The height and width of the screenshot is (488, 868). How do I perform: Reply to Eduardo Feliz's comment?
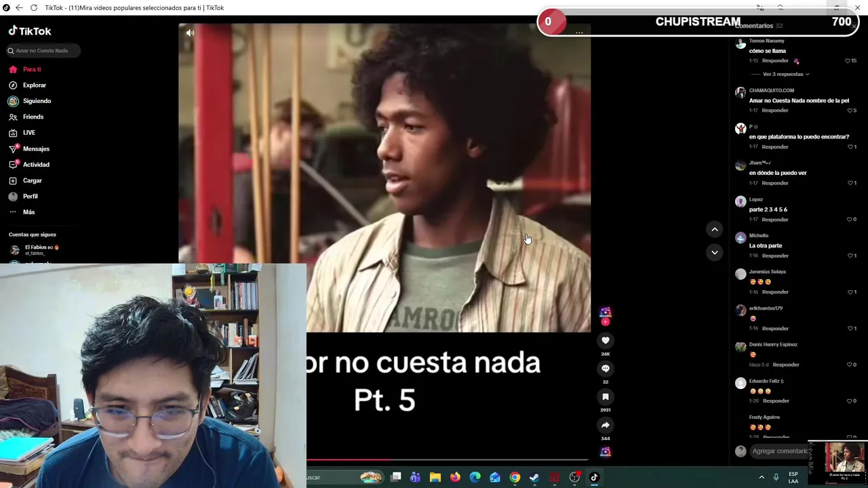point(776,401)
